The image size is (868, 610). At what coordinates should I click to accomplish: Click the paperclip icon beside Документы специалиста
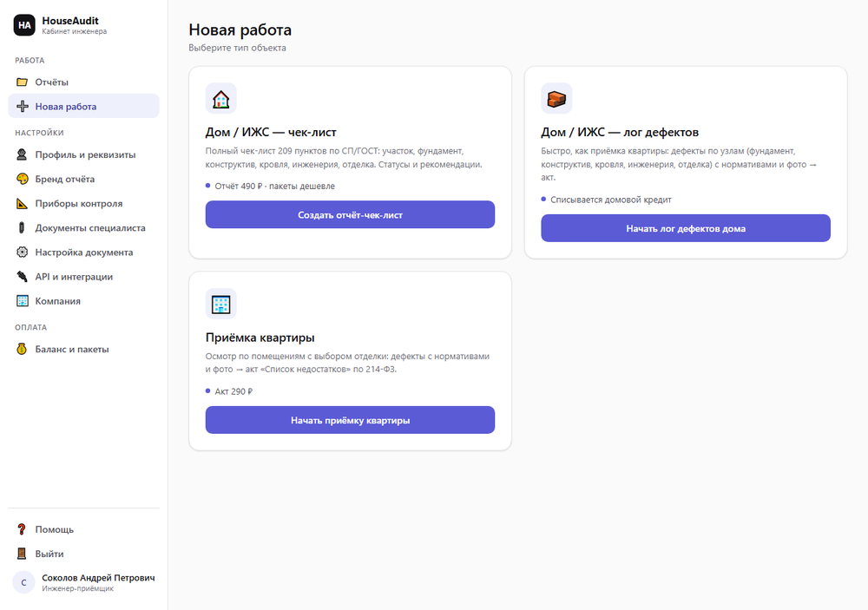click(23, 227)
